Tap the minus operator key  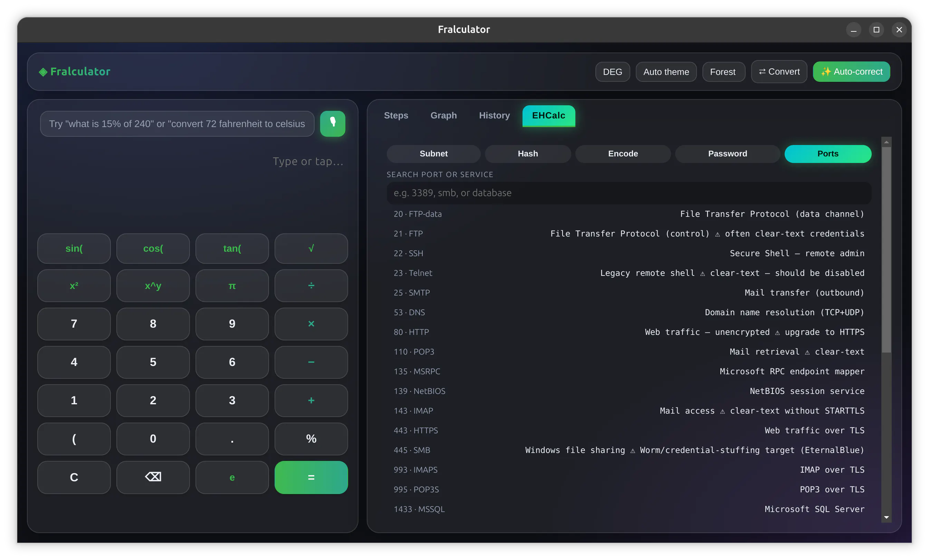click(311, 362)
